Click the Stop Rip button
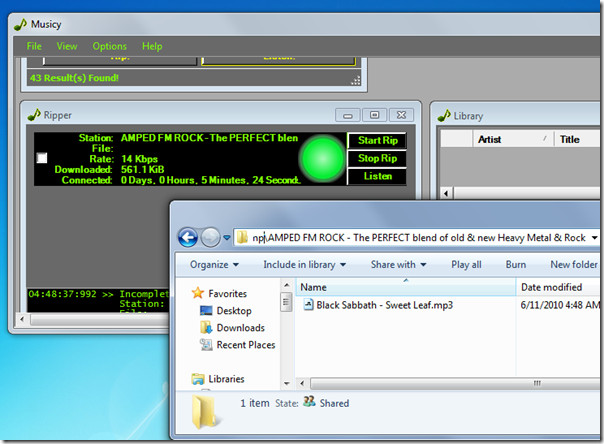The width and height of the screenshot is (604, 444). coord(377,158)
